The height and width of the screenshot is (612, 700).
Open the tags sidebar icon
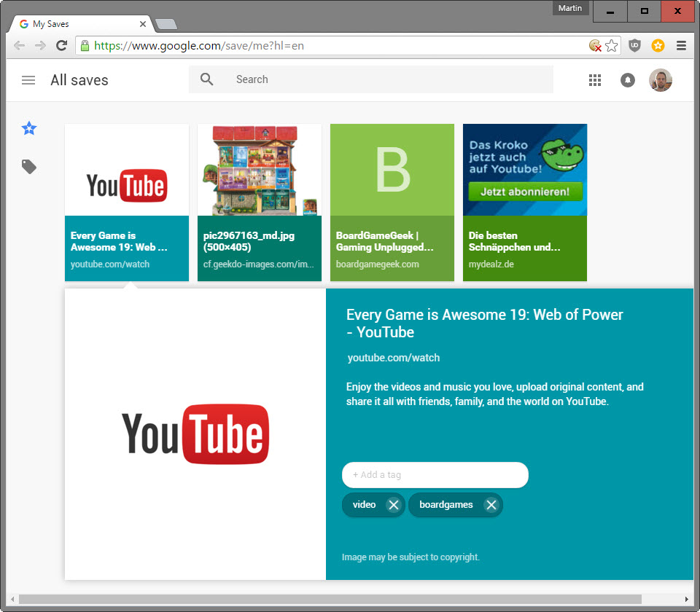click(29, 167)
